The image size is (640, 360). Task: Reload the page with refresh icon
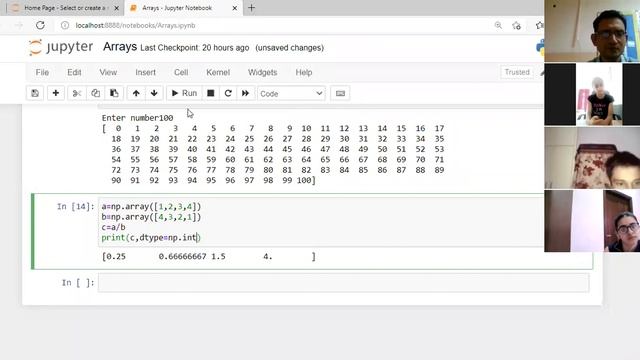pyautogui.click(x=40, y=25)
